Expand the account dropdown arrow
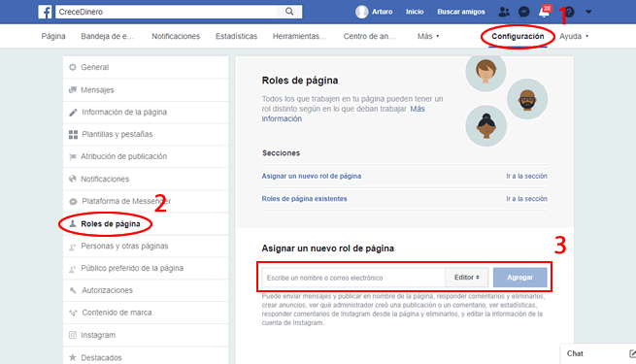The width and height of the screenshot is (636, 364). (x=588, y=13)
